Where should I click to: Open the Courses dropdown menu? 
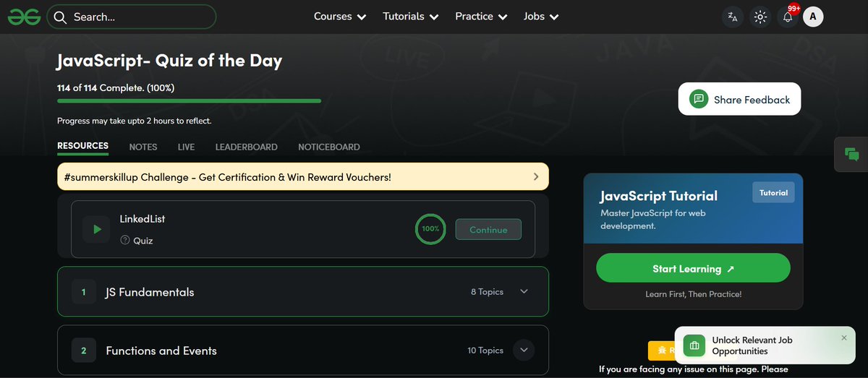point(340,17)
